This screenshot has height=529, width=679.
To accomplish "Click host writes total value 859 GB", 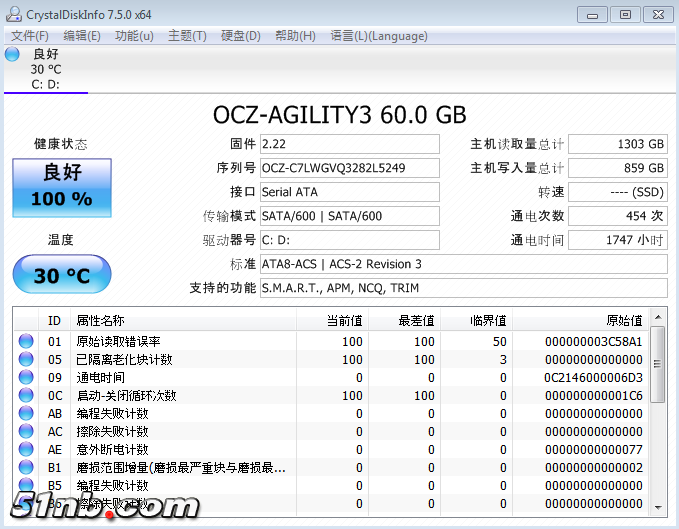I will (618, 168).
